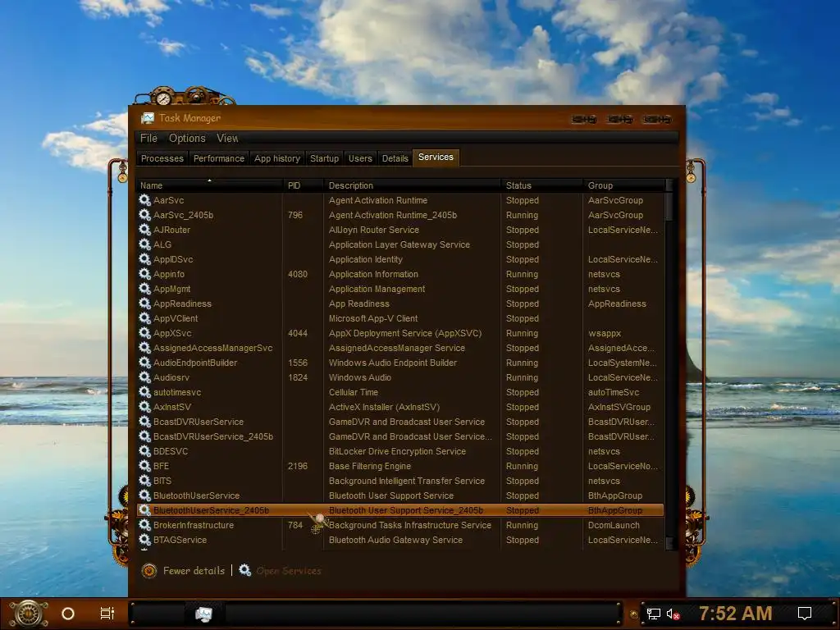Viewport: 840px width, 630px height.
Task: Click the gear icon beside AxInstSV
Action: coord(144,407)
